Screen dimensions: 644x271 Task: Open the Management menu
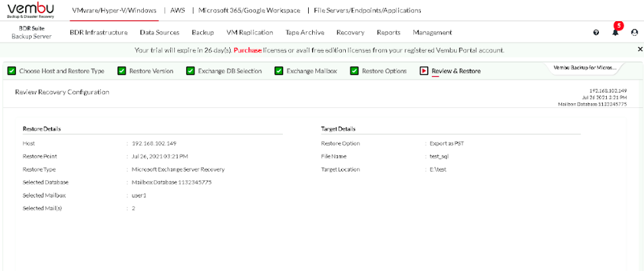pyautogui.click(x=433, y=32)
